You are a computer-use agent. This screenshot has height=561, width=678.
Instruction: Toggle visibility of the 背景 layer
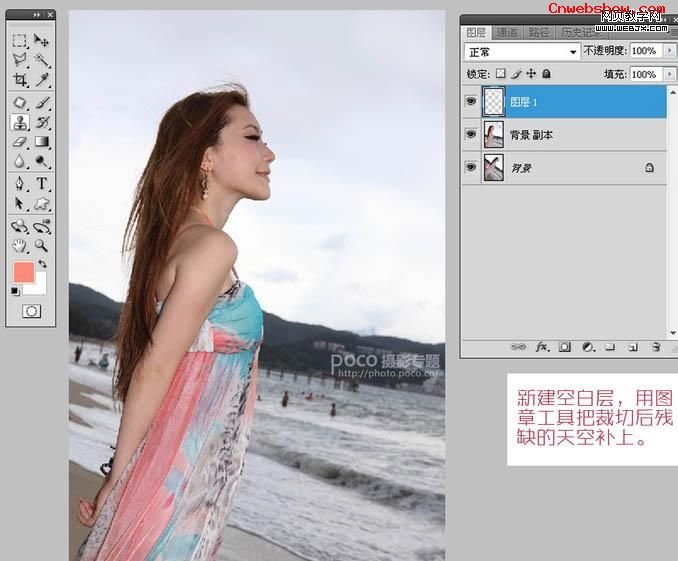point(471,167)
